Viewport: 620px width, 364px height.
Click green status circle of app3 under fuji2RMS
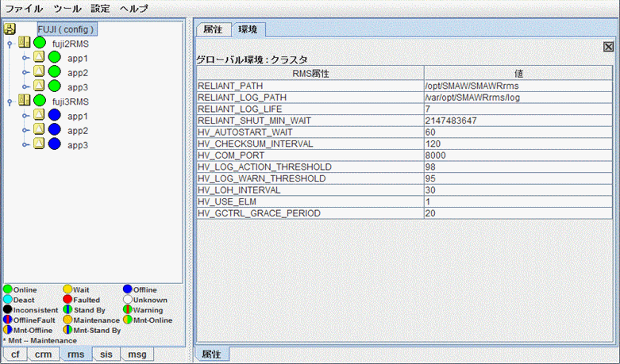[55, 86]
